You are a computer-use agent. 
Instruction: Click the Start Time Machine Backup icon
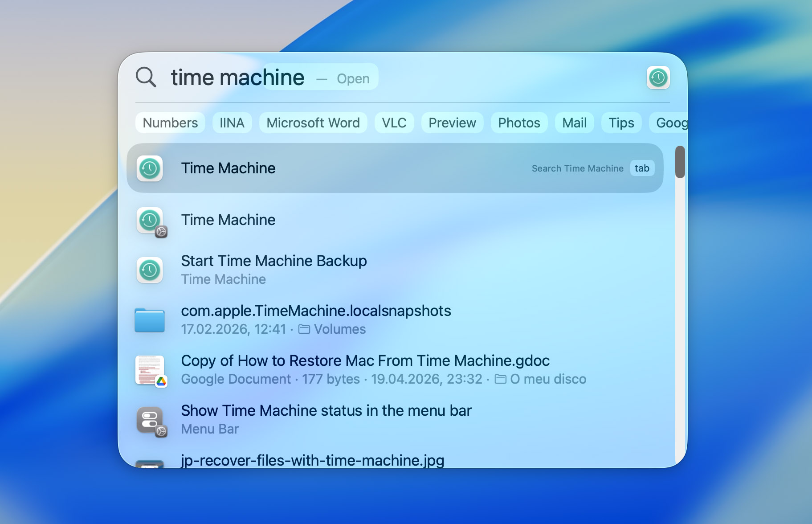150,270
